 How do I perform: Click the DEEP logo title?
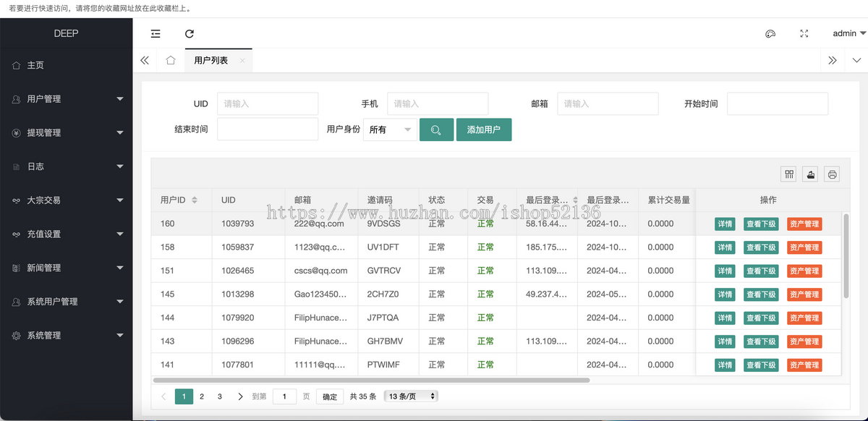(66, 33)
